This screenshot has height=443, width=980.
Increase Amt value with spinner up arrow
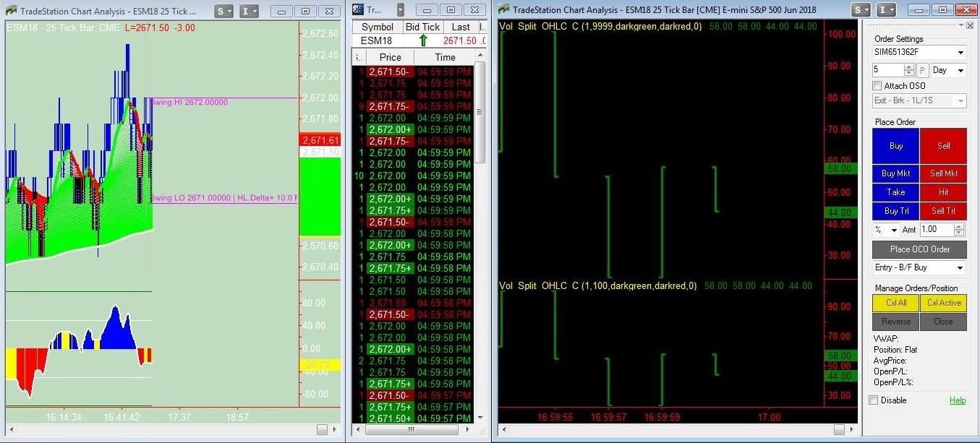tap(960, 226)
